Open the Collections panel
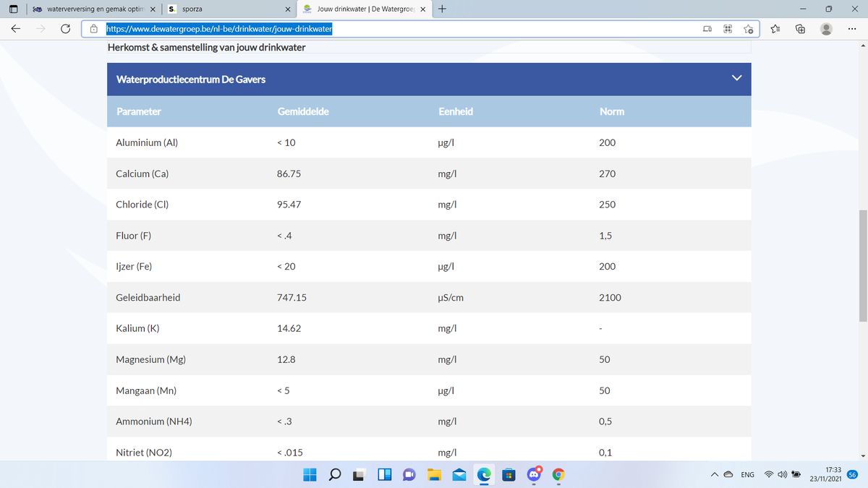Image resolution: width=868 pixels, height=488 pixels. point(801,30)
